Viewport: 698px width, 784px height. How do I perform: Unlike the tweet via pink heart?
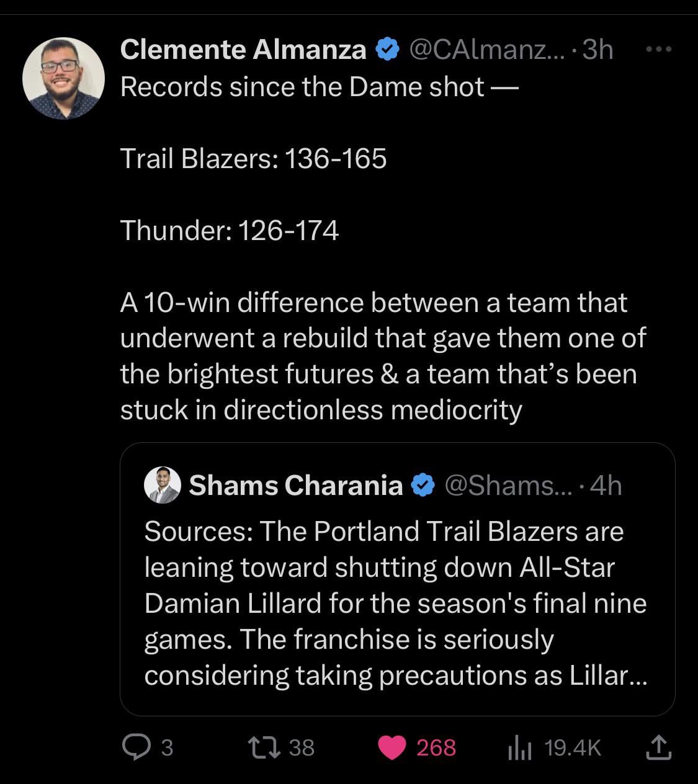[392, 747]
